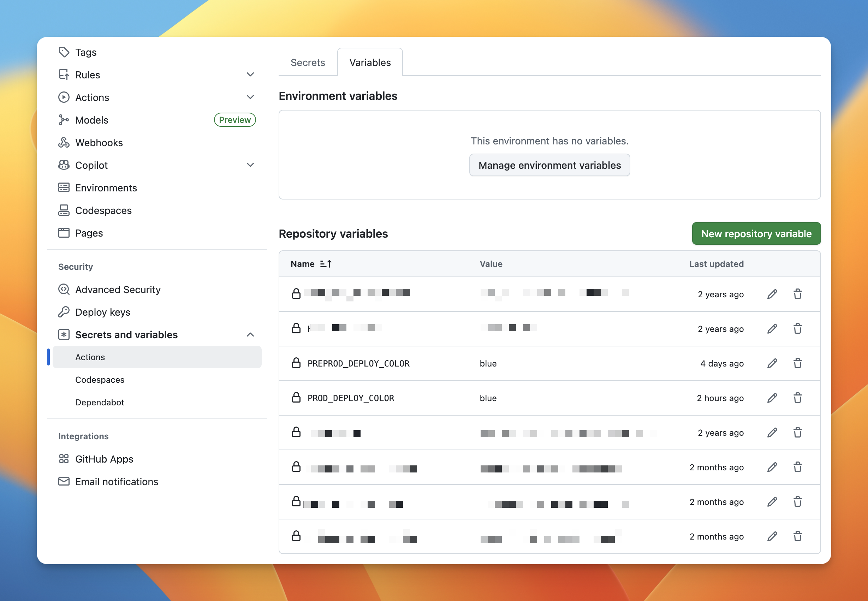
Task: Open Deploy keys settings
Action: [103, 312]
